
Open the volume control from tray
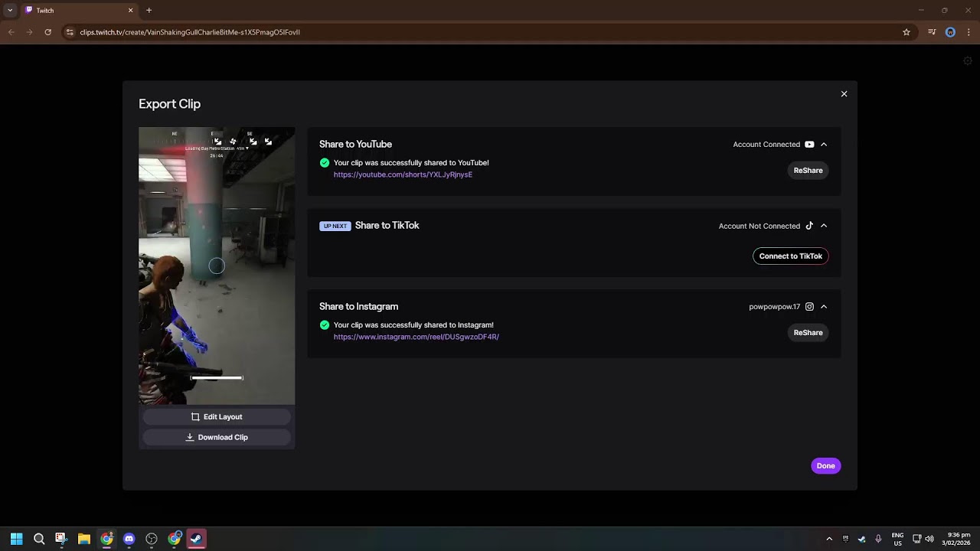(929, 539)
